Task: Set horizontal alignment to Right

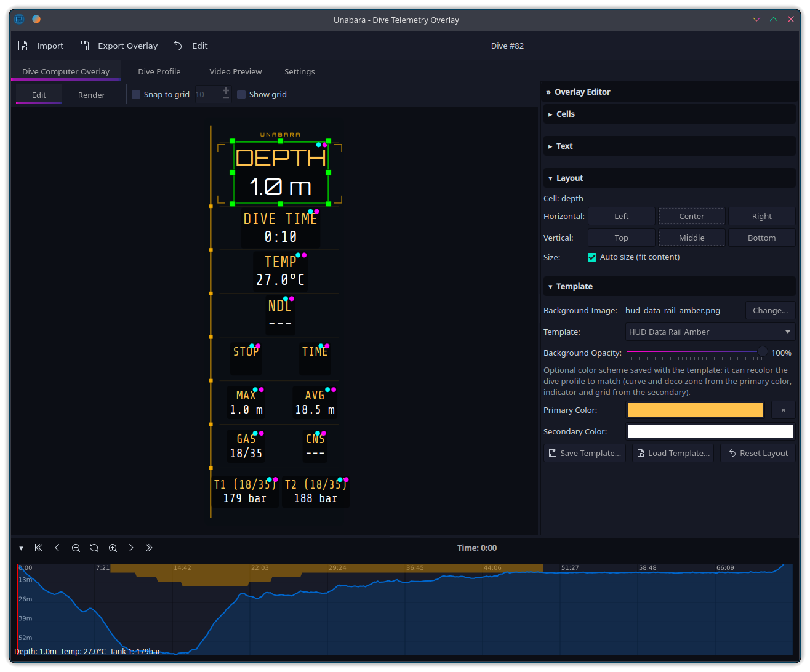Action: tap(761, 216)
